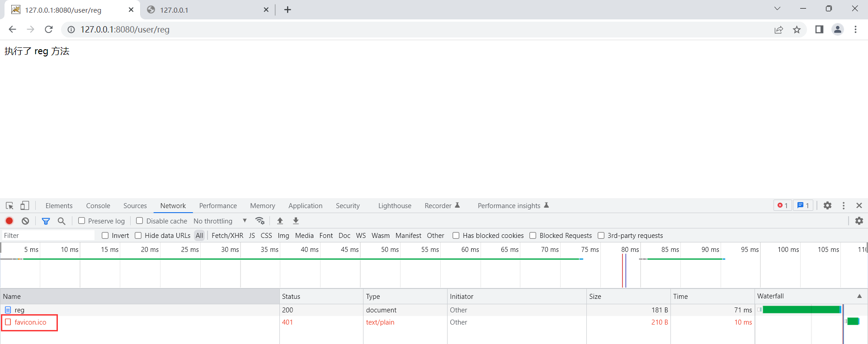Show the 1 issue badge

[x=803, y=205]
